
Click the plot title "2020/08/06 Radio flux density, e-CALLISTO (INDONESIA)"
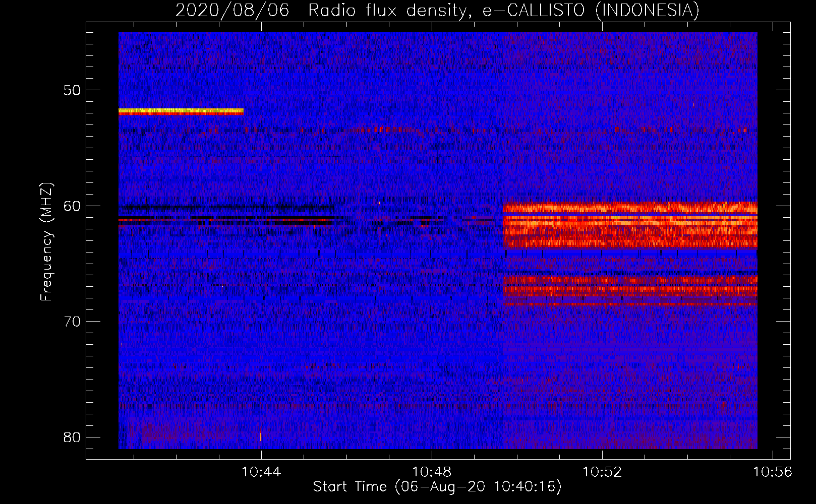pyautogui.click(x=437, y=10)
